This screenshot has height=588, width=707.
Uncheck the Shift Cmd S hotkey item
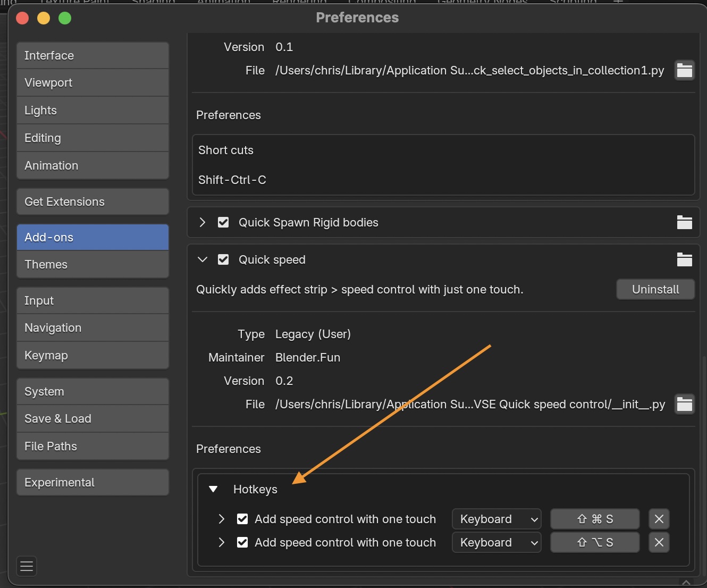coord(242,519)
